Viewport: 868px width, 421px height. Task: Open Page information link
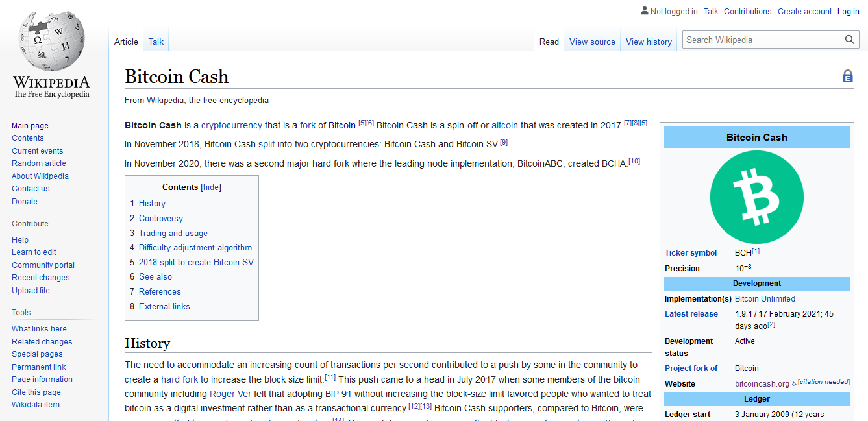coord(42,379)
